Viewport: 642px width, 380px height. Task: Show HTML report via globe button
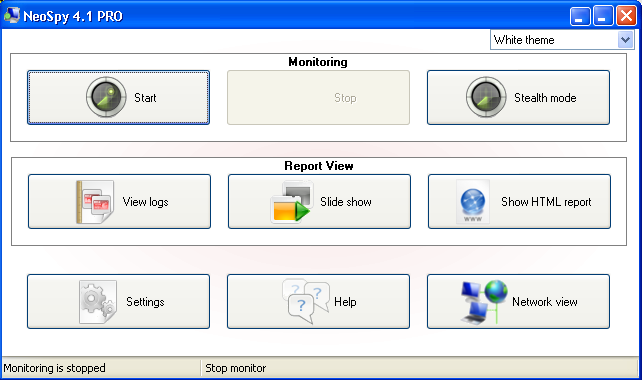(519, 201)
